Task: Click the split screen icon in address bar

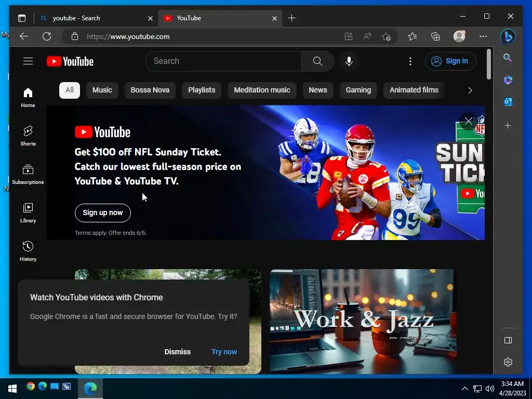Action: coord(349,36)
